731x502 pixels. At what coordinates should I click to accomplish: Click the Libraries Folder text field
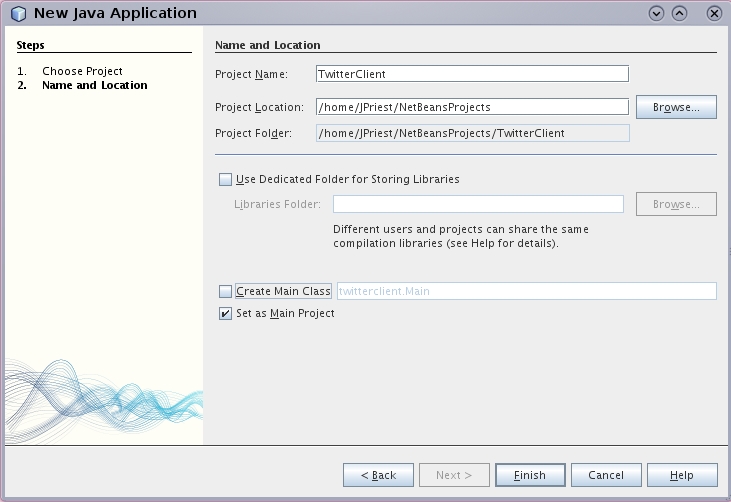[x=478, y=204]
